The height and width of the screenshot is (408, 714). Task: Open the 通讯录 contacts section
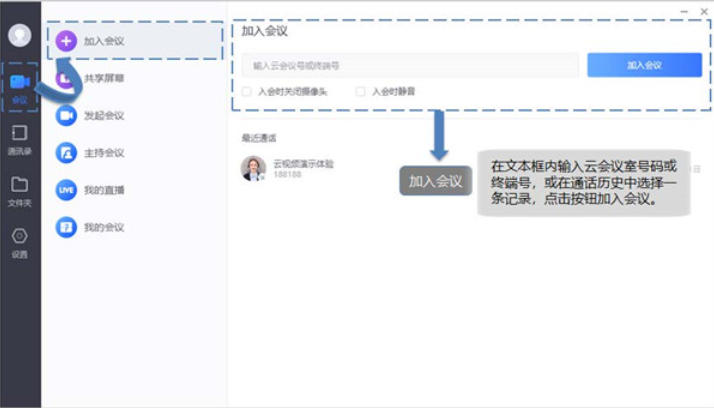coord(20,140)
